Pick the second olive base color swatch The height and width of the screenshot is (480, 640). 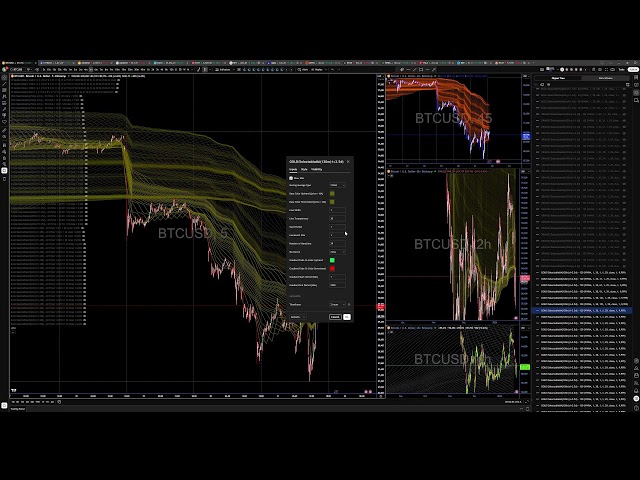tap(332, 202)
